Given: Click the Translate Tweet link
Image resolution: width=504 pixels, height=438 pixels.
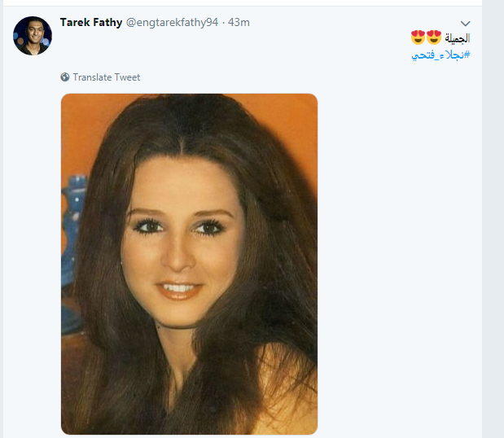Looking at the screenshot, I should [107, 77].
